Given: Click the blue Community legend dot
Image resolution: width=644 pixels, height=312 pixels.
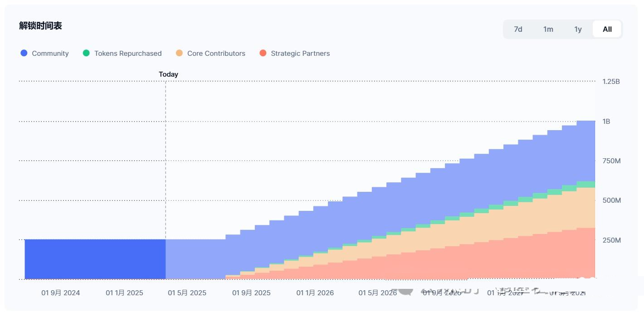Looking at the screenshot, I should [24, 53].
